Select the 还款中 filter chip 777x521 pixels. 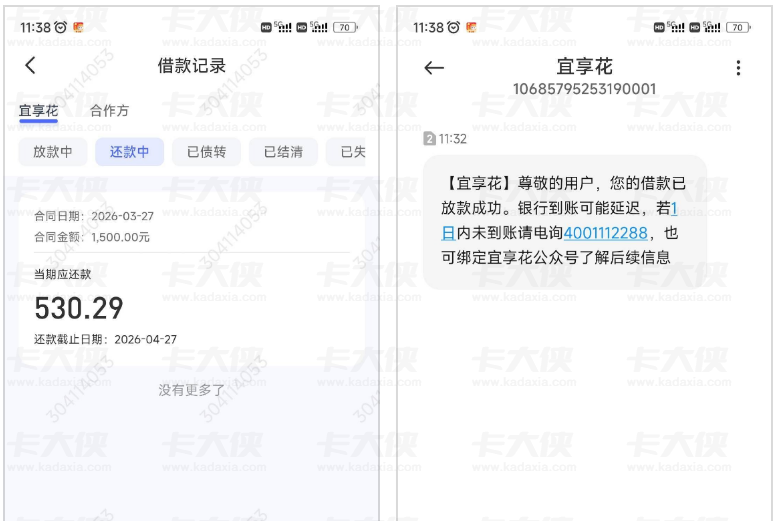[129, 152]
